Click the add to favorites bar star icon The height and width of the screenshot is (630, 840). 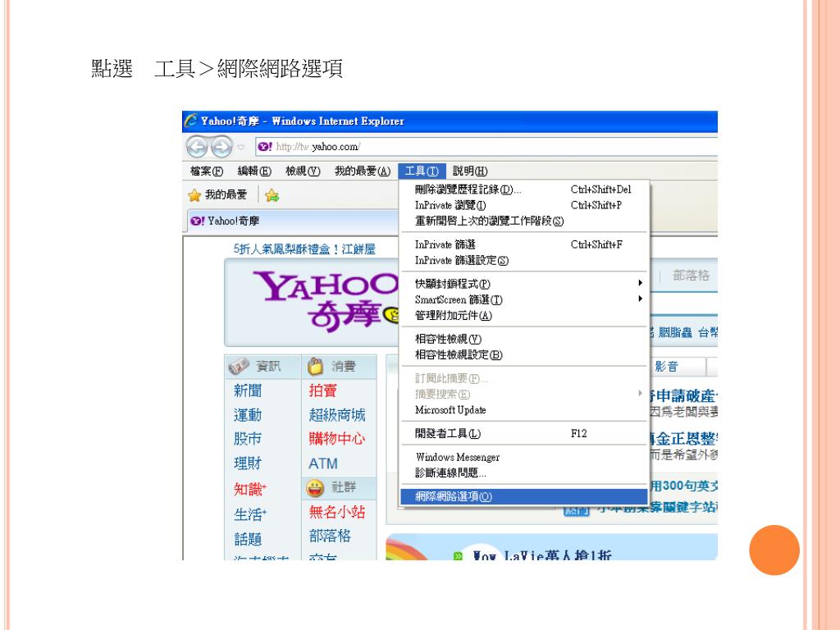click(272, 195)
